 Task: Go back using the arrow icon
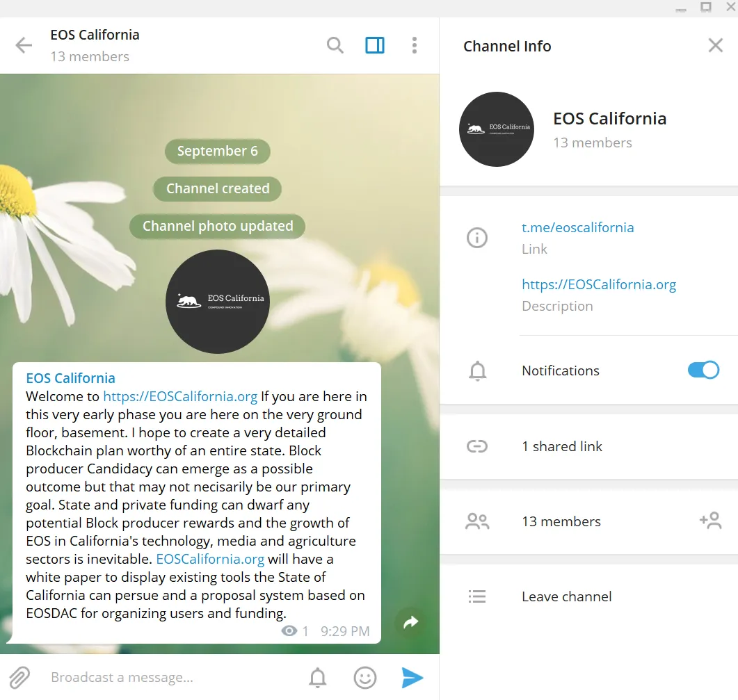(x=24, y=45)
